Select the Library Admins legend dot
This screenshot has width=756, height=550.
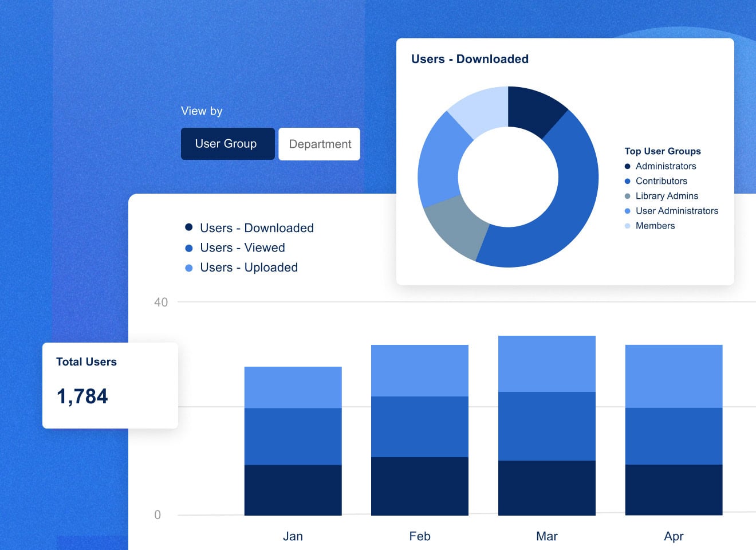(627, 196)
